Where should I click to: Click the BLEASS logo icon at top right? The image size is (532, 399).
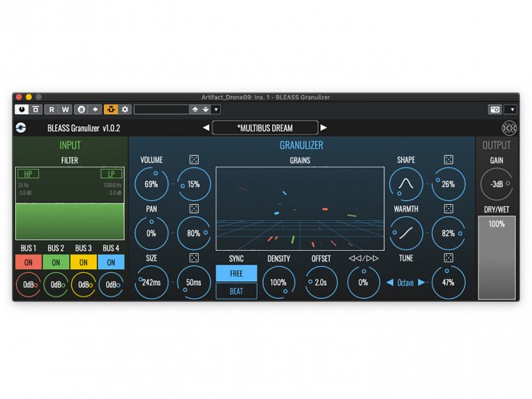[509, 128]
